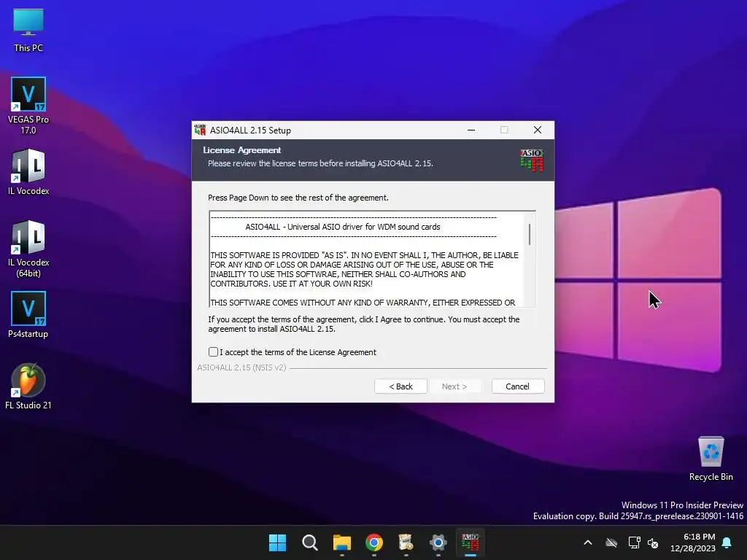Open the clock and date flyout
This screenshot has width=747, height=560.
point(693,542)
